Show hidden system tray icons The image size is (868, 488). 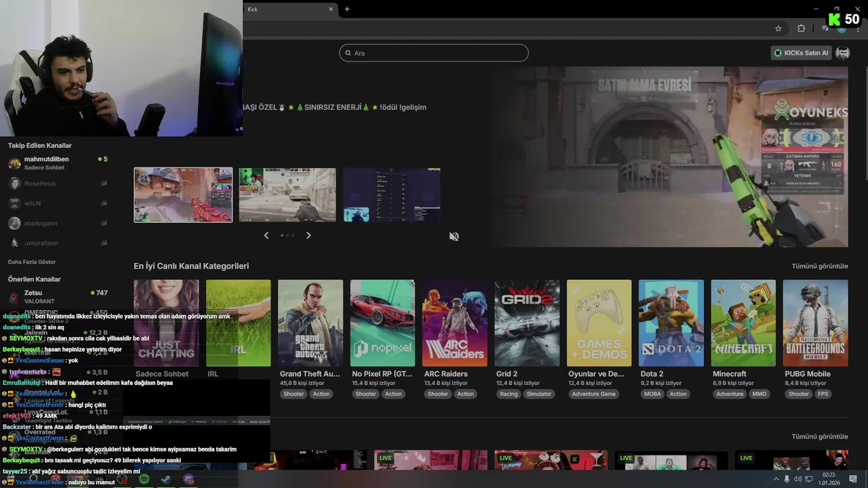tap(776, 479)
